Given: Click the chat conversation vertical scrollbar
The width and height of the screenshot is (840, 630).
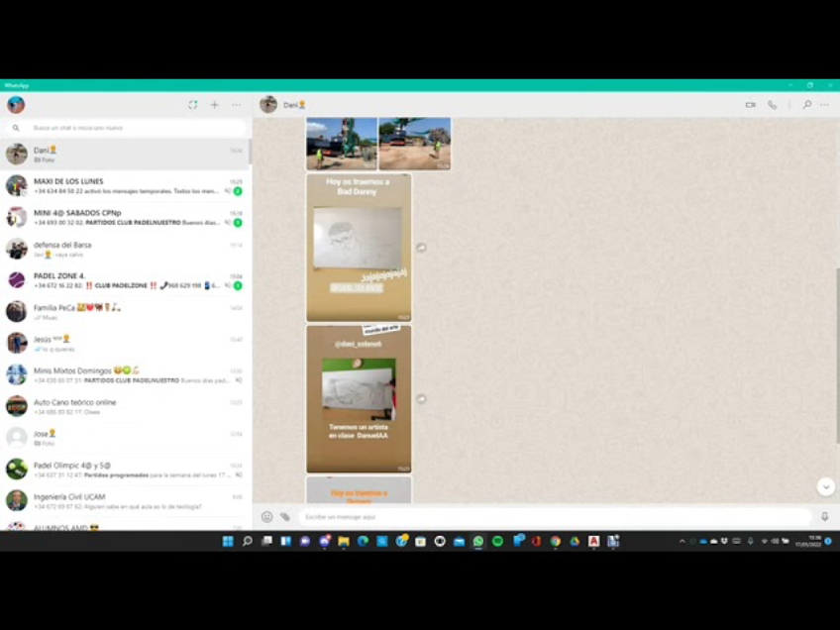Looking at the screenshot, I should pos(837,356).
